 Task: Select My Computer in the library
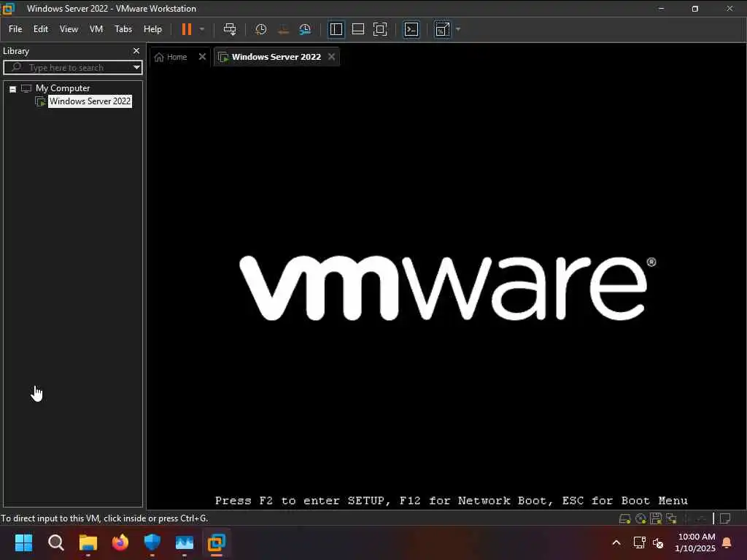(x=63, y=88)
